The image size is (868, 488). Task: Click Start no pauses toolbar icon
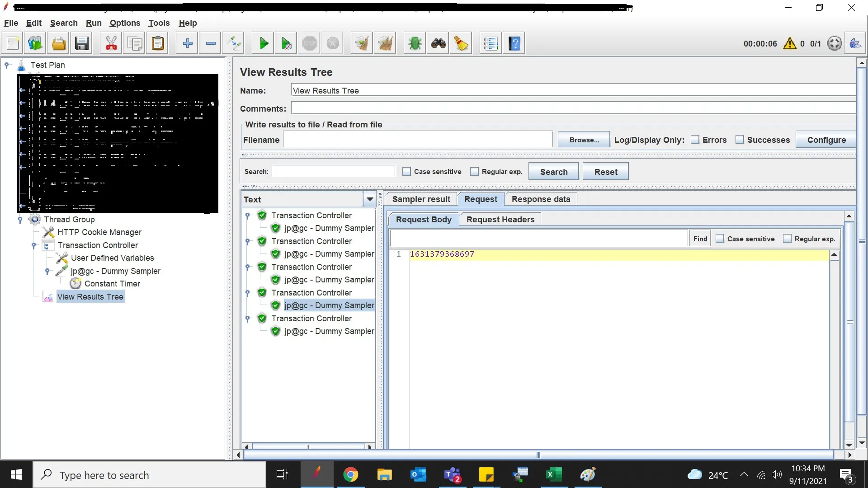(x=286, y=43)
